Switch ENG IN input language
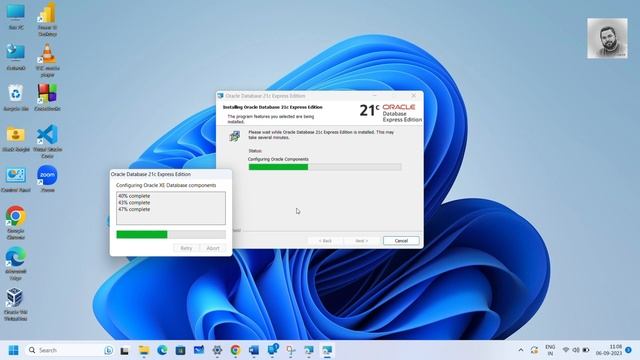Viewport: 640px width, 360px height. tap(550, 350)
